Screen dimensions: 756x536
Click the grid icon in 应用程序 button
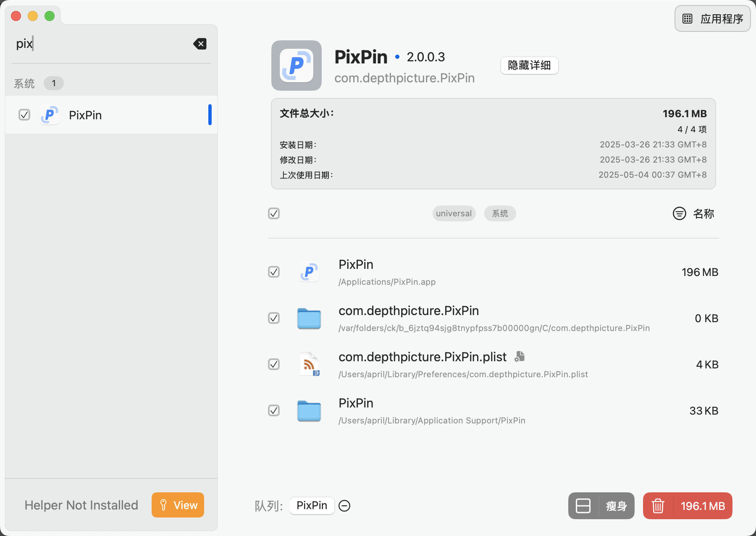coord(688,18)
